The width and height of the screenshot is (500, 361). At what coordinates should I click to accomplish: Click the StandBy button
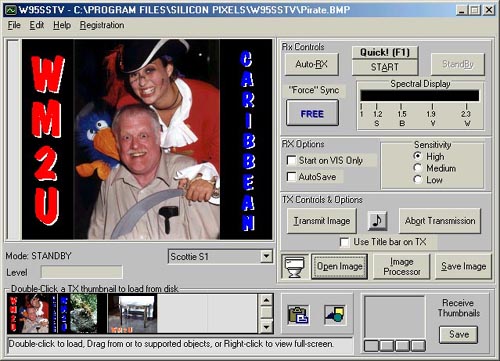tap(458, 64)
